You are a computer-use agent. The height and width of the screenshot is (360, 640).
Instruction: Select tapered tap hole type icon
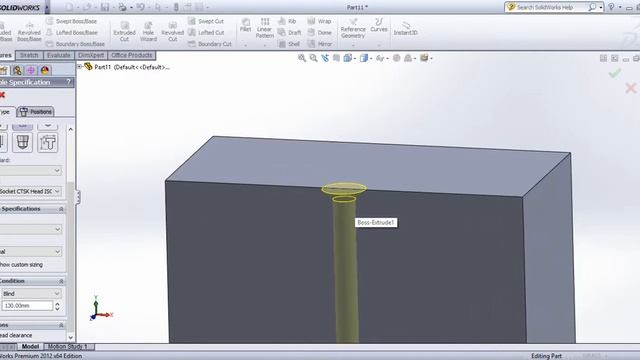(x=22, y=142)
